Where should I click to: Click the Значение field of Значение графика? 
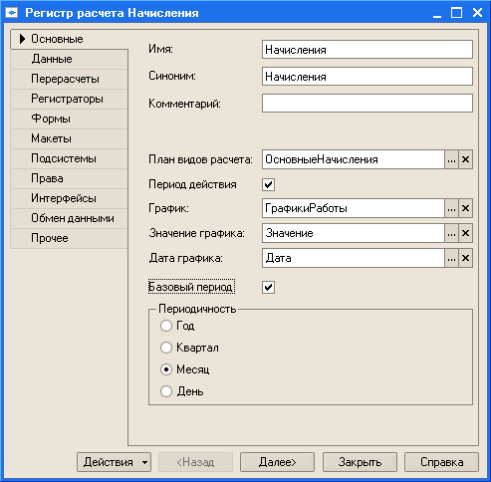coord(353,233)
